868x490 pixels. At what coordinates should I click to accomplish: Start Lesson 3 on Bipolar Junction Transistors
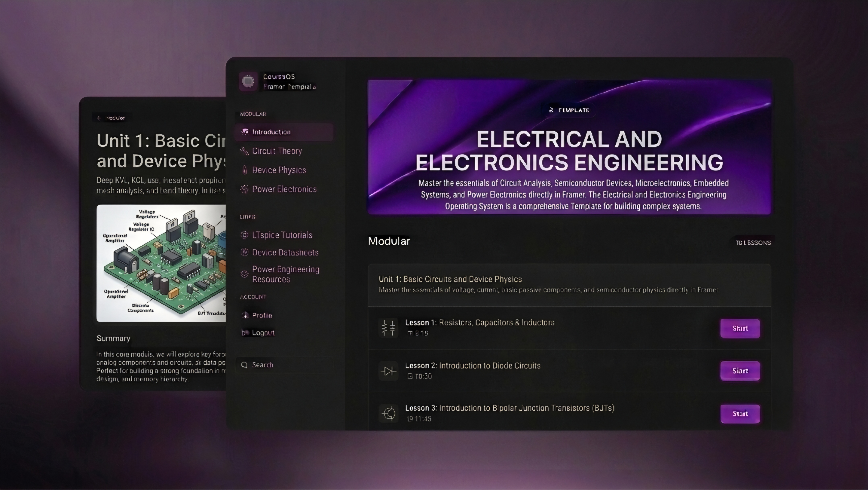740,414
